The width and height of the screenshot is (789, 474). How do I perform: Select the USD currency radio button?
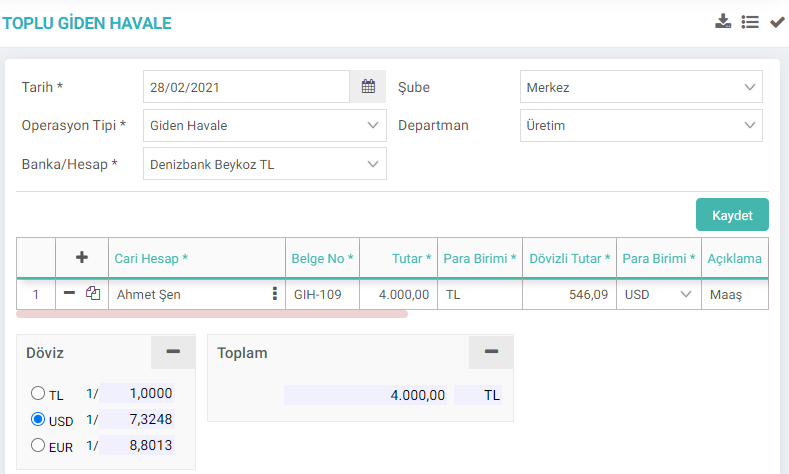click(39, 420)
